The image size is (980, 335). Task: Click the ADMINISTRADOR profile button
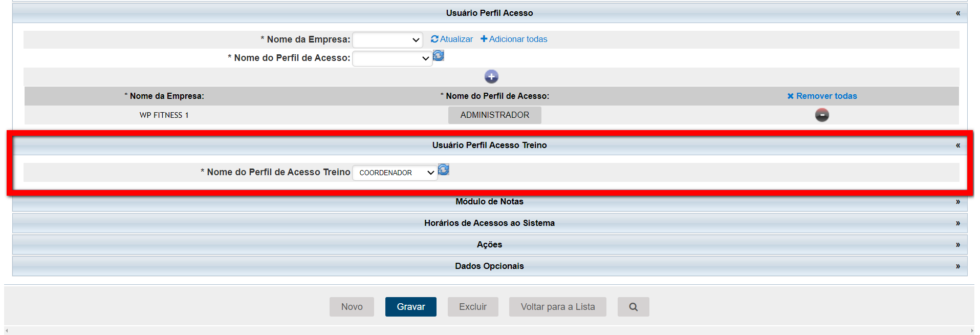pos(494,115)
